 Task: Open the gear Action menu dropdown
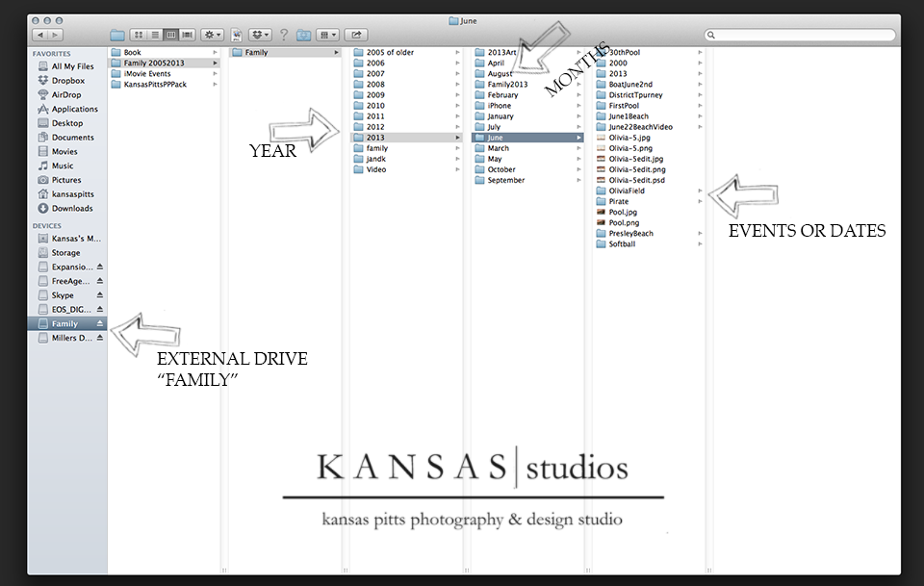(x=212, y=35)
